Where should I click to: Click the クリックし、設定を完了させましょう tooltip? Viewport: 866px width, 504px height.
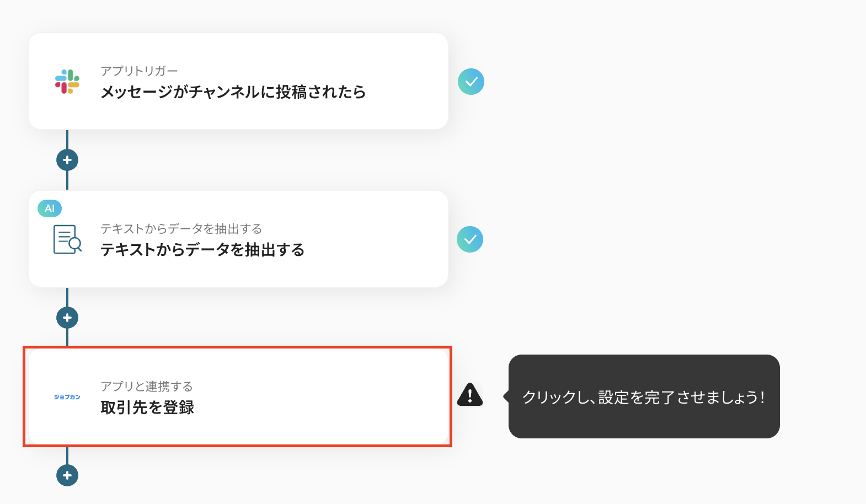click(x=644, y=396)
